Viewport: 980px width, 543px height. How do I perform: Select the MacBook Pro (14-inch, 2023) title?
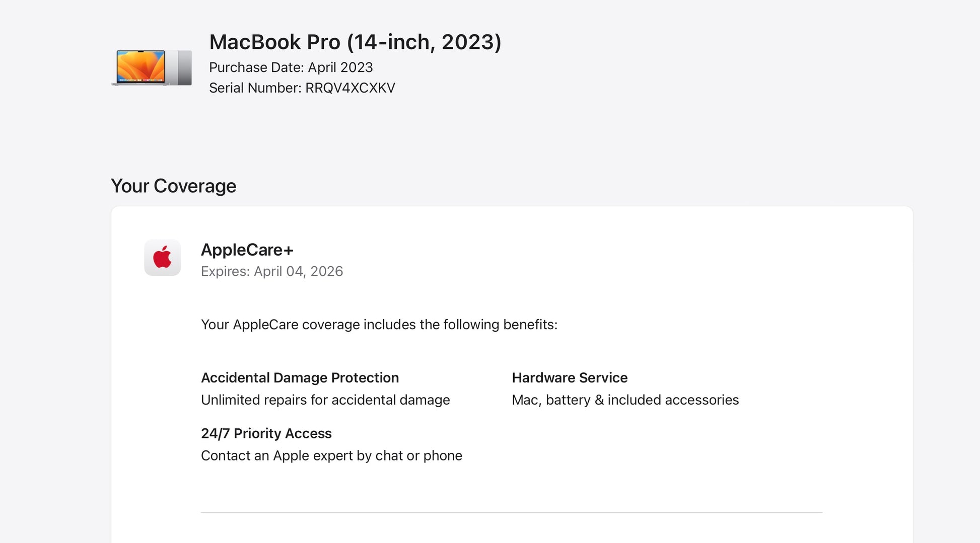pyautogui.click(x=355, y=42)
